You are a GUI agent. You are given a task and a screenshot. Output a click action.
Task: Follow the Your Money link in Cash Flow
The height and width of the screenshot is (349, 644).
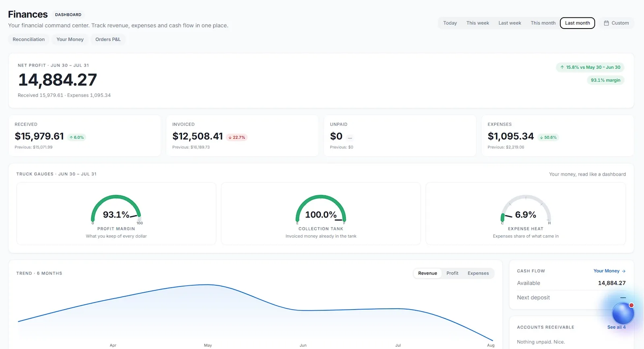click(x=609, y=271)
